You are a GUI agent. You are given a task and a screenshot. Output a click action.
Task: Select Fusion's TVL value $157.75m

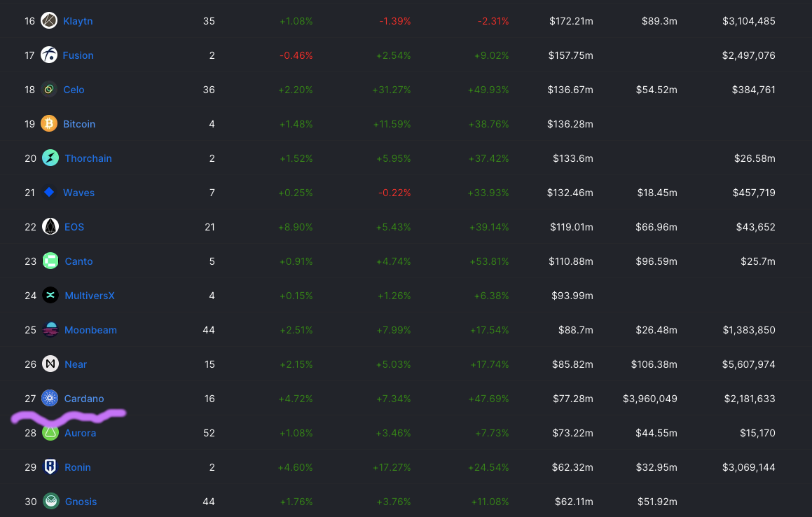click(x=571, y=55)
